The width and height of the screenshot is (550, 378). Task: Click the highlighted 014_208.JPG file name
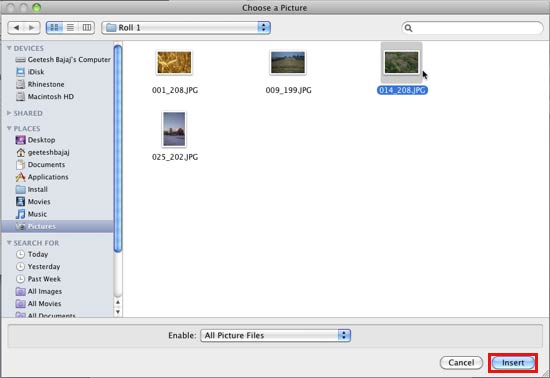[402, 90]
